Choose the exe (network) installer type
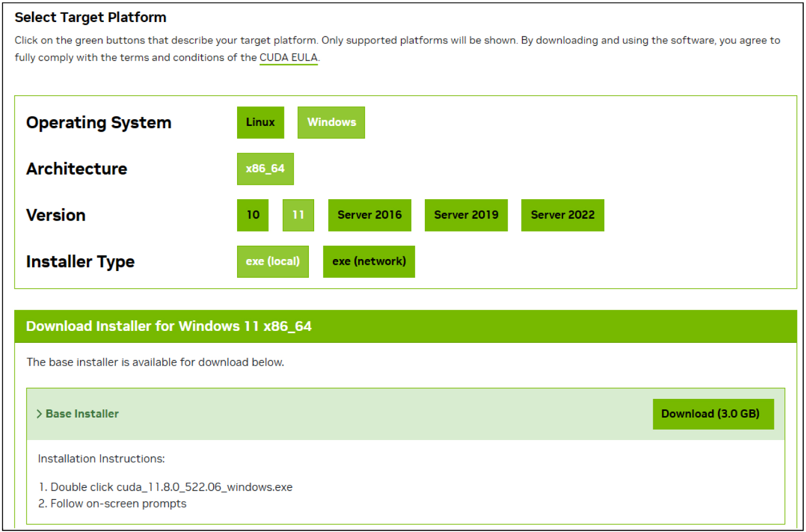 coord(369,261)
